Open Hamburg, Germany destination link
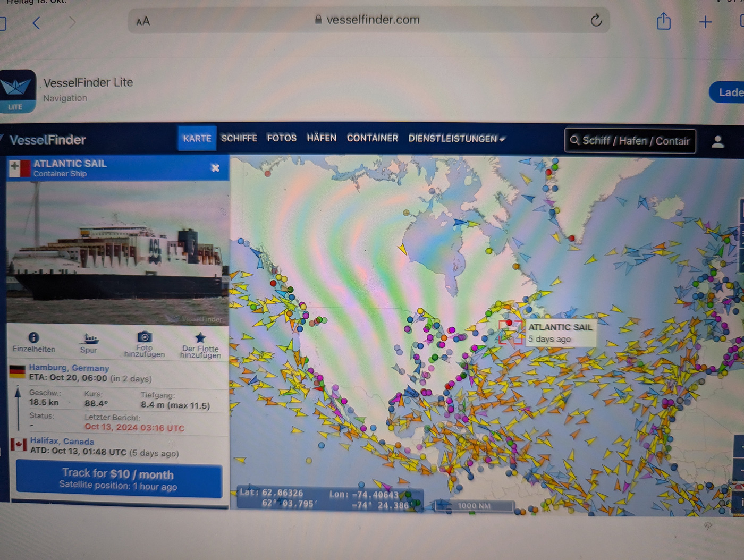This screenshot has width=744, height=560. coord(69,368)
